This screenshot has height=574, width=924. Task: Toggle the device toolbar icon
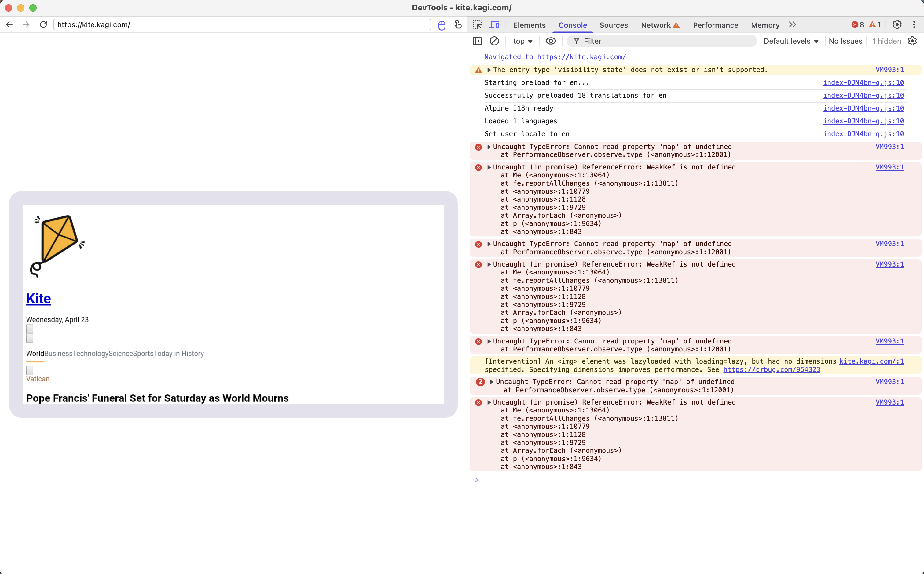(494, 25)
